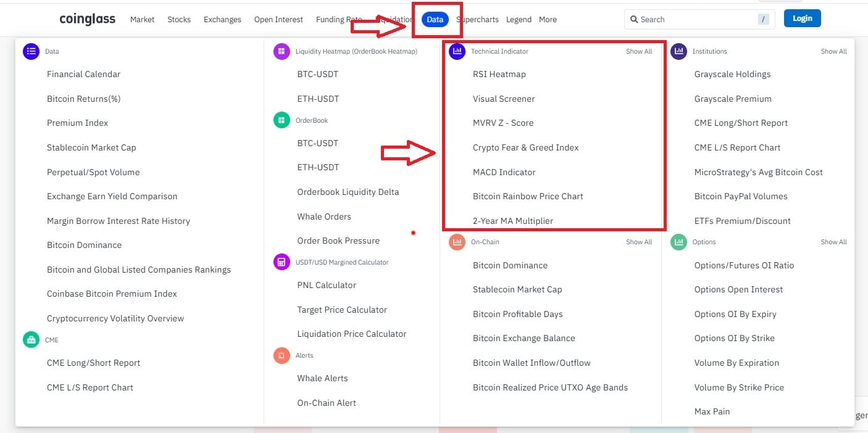Click the Technical Indicator chart icon
868x433 pixels.
457,51
